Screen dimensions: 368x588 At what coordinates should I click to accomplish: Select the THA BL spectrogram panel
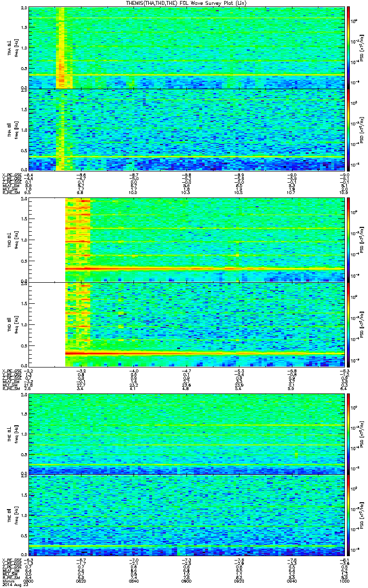(186, 48)
